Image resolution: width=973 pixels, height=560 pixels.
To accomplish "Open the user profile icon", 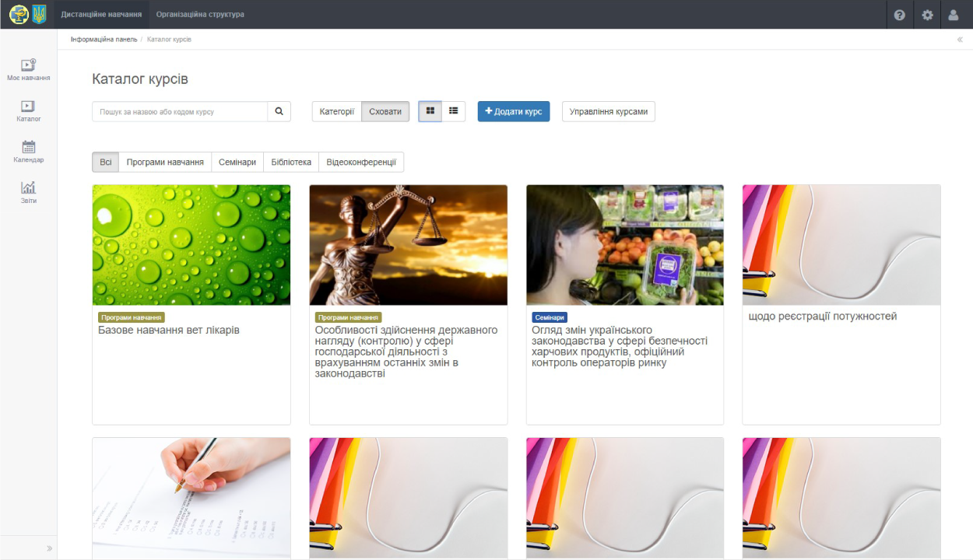I will 954,15.
